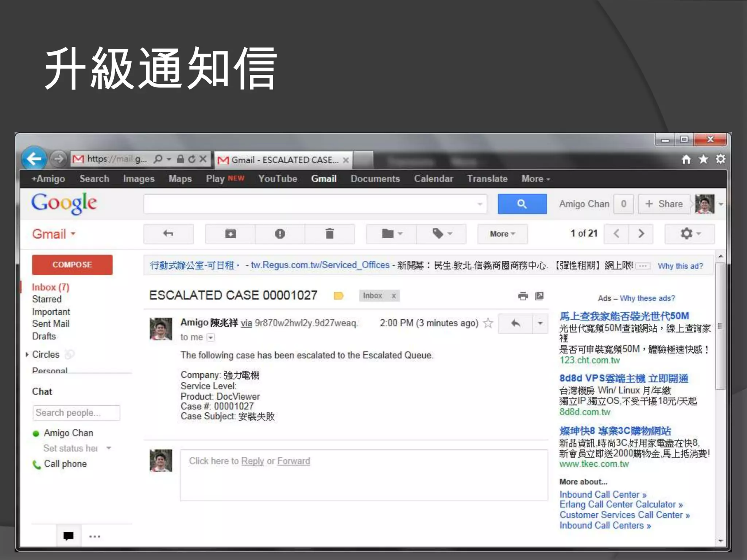Open the More menu in Google bar

(x=535, y=179)
